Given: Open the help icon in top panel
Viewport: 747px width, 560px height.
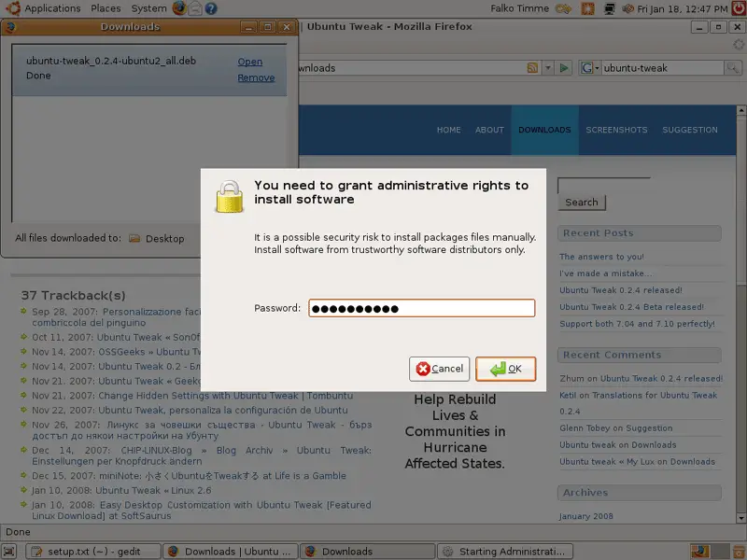Looking at the screenshot, I should click(x=211, y=8).
